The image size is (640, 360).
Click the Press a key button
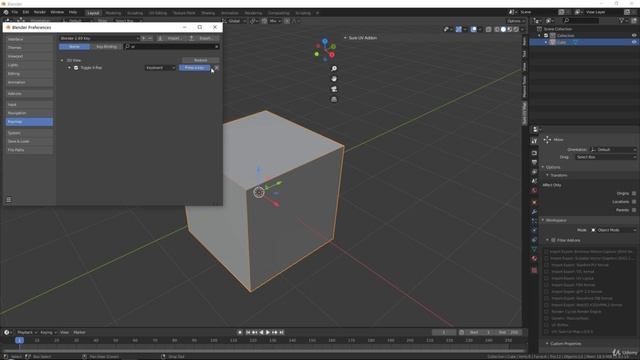pos(195,68)
